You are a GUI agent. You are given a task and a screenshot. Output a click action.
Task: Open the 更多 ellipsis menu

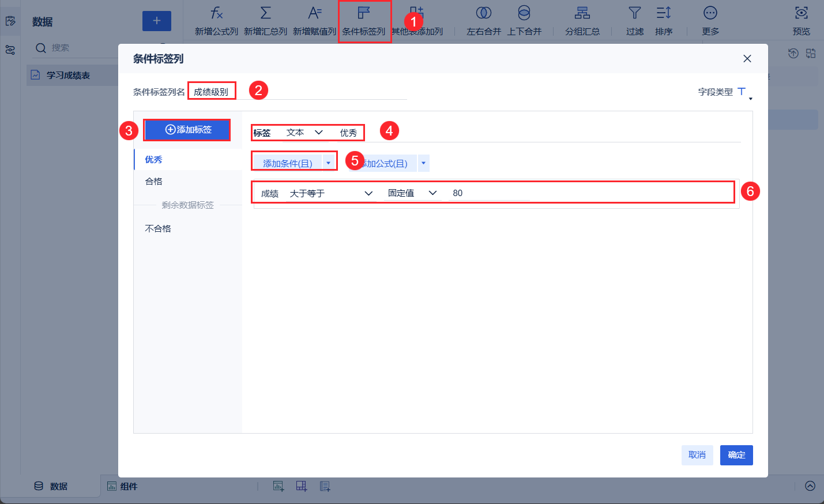710,13
